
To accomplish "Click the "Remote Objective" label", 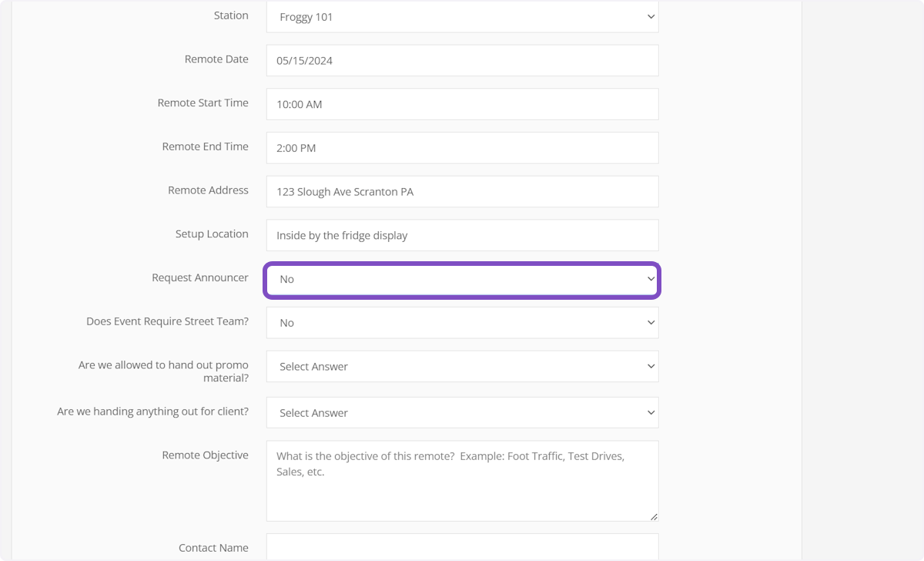I will point(205,455).
